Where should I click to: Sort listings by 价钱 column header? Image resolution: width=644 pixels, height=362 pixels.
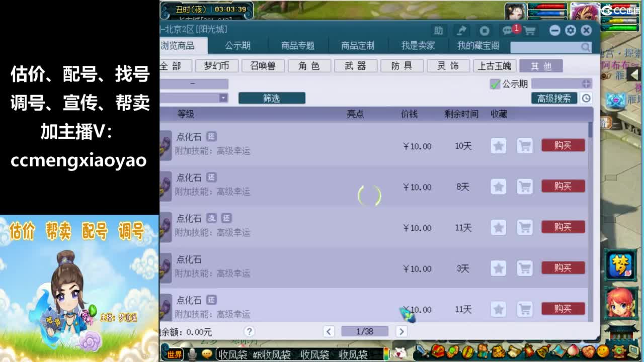tap(409, 114)
